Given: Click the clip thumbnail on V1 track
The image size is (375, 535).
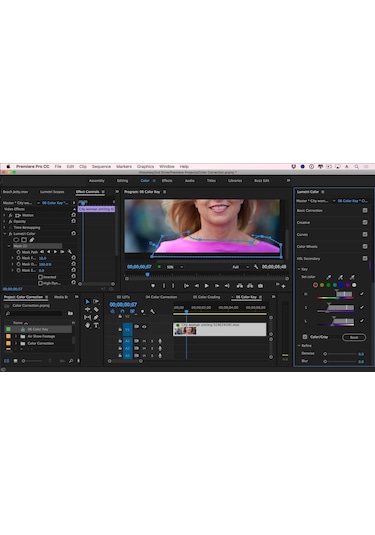Looking at the screenshot, I should (x=185, y=331).
